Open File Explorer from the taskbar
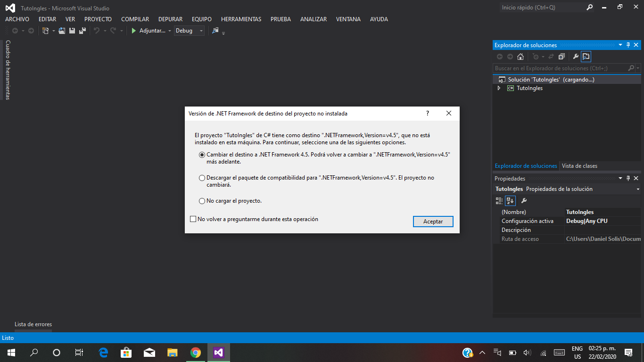Viewport: 644px width, 362px height. pos(173,353)
